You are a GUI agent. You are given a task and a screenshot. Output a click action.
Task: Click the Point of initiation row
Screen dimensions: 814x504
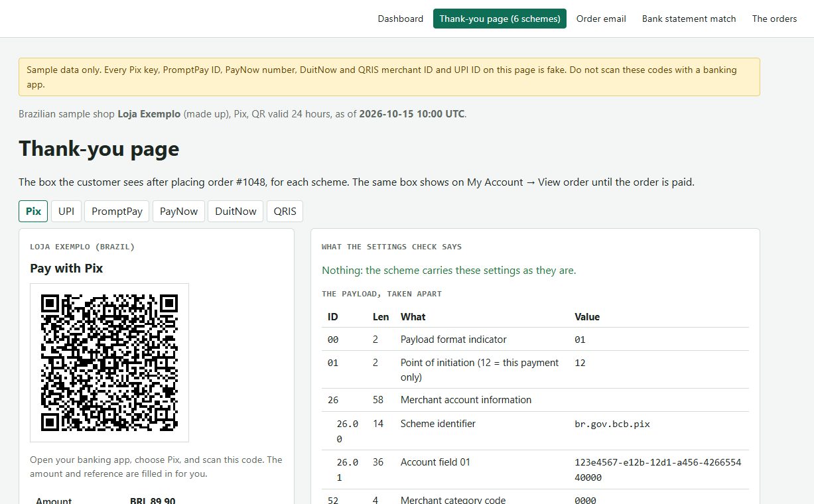(535, 369)
